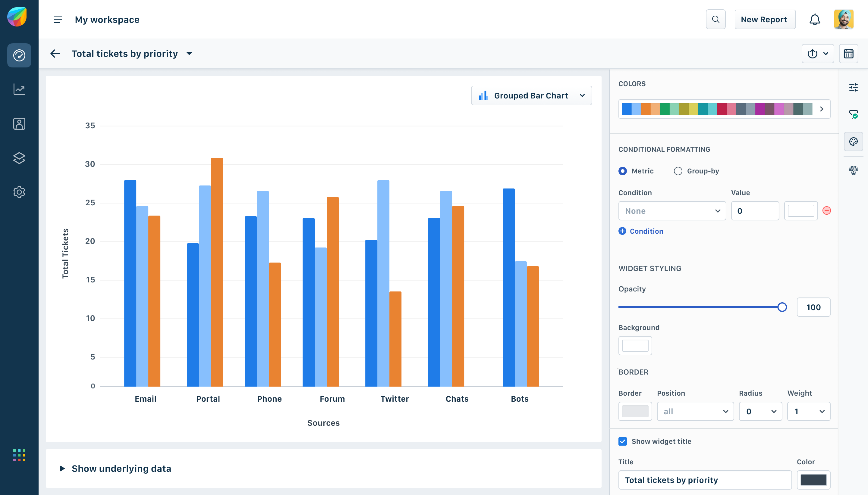Click the New Report button
Image resolution: width=868 pixels, height=495 pixels.
pyautogui.click(x=764, y=19)
